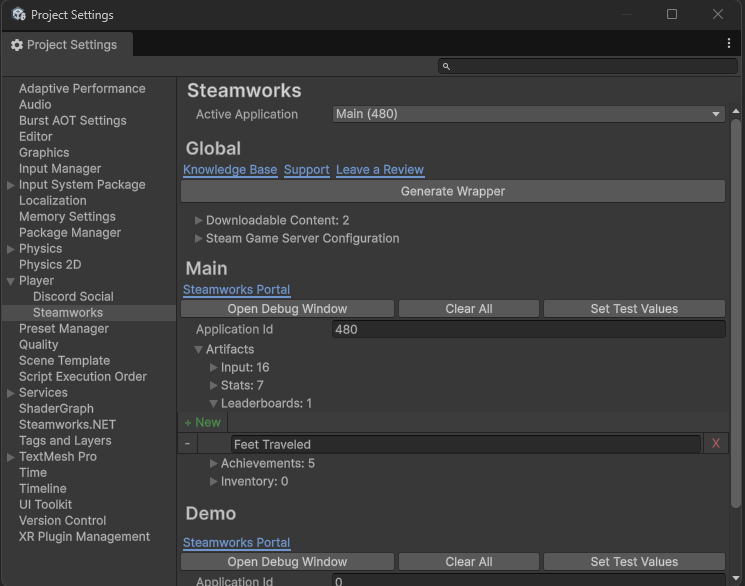Expand Stats: 7 foldout
This screenshot has height=586, width=745.
pyautogui.click(x=214, y=385)
